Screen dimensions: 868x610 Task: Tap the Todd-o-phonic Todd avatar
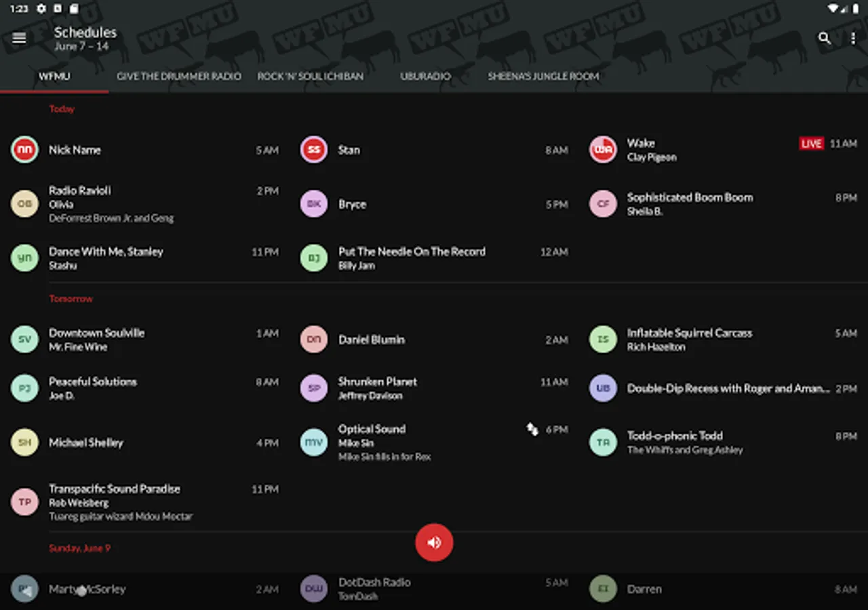click(x=603, y=443)
